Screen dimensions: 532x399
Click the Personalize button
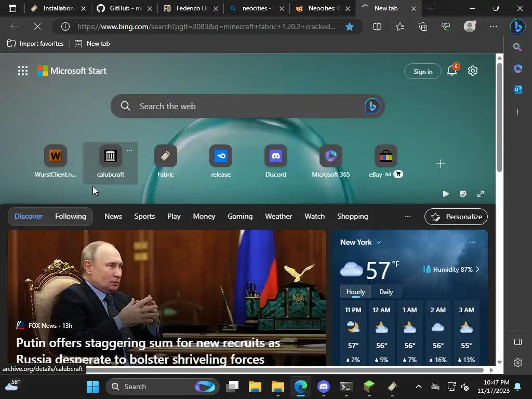coord(456,217)
